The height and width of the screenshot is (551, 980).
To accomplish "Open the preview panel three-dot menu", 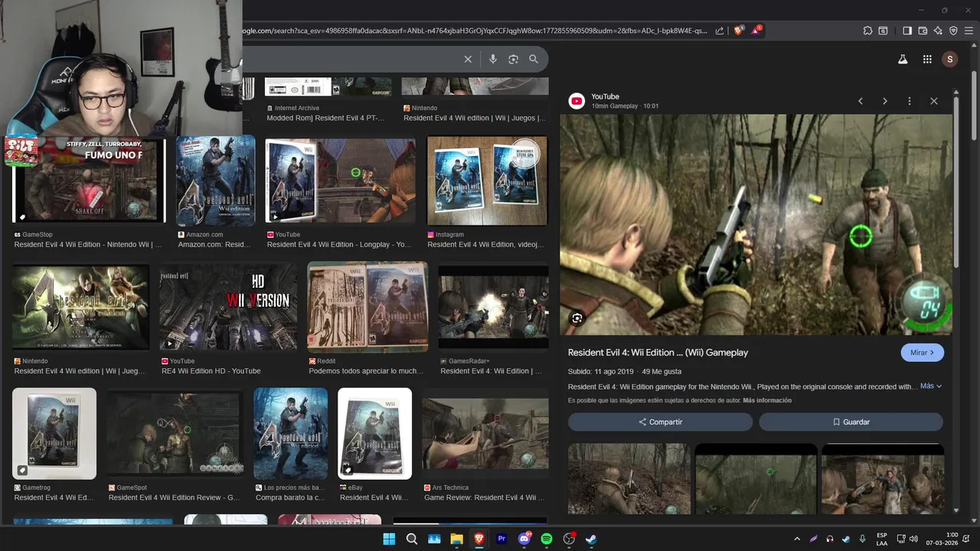I will (910, 101).
